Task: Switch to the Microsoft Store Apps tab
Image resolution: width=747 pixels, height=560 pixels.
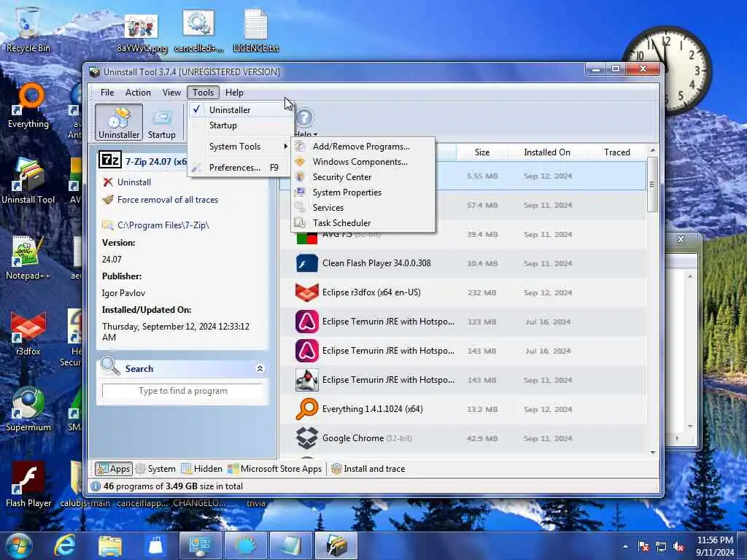Action: [274, 469]
